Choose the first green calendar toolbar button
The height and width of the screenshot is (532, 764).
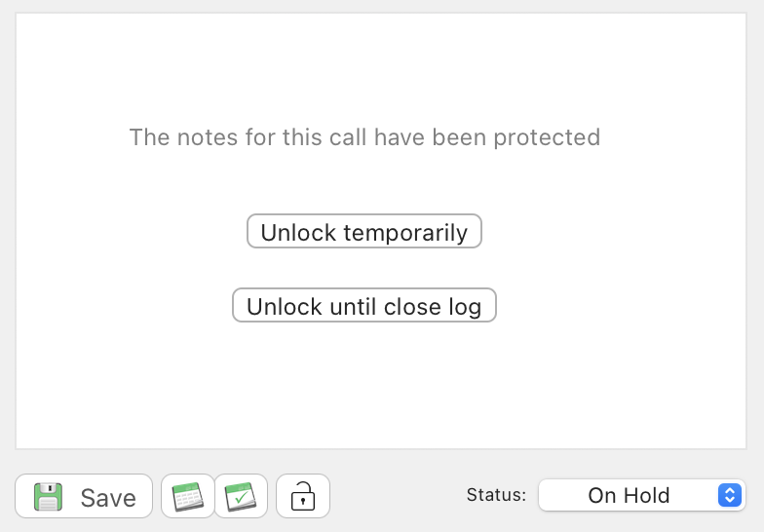(187, 497)
